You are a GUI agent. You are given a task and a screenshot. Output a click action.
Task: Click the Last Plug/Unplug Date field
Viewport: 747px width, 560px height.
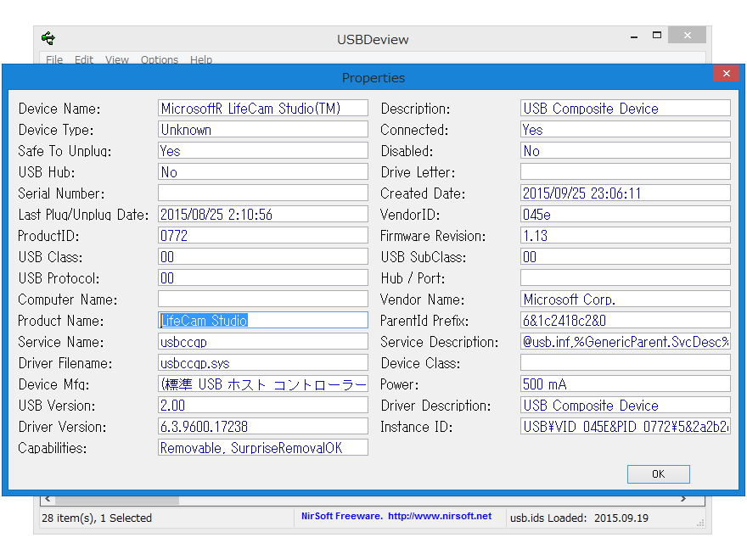coord(263,215)
